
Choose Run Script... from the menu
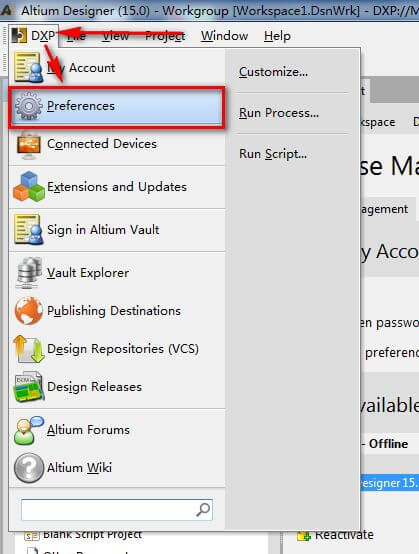coord(273,154)
